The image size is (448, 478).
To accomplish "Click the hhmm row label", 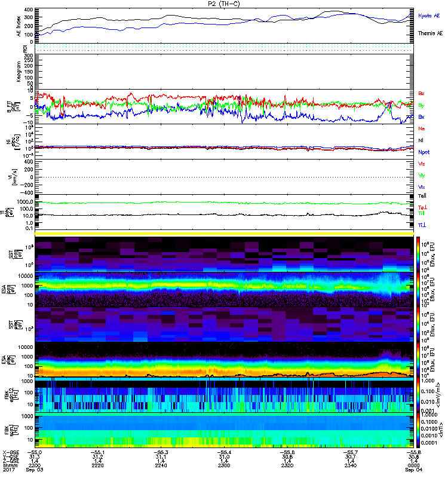I will (x=10, y=465).
